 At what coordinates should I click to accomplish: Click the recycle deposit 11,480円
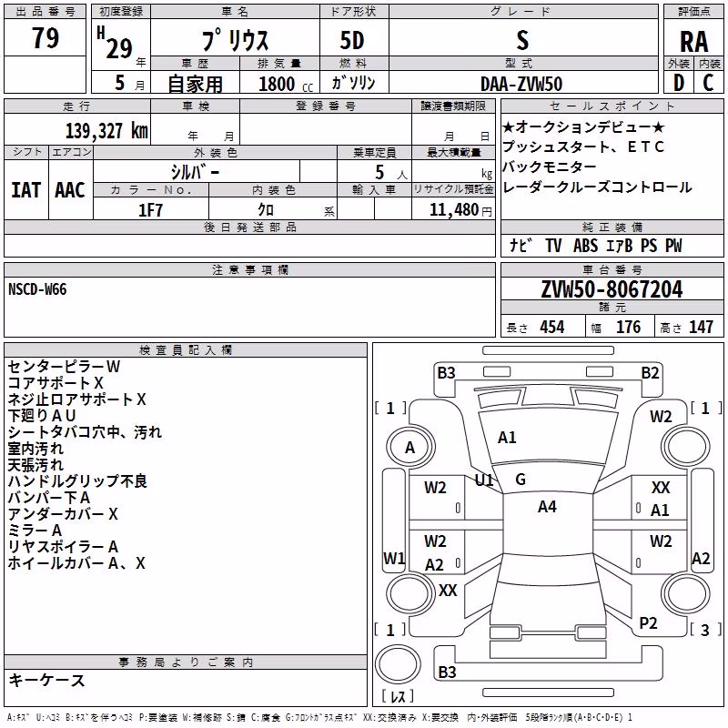(460, 210)
